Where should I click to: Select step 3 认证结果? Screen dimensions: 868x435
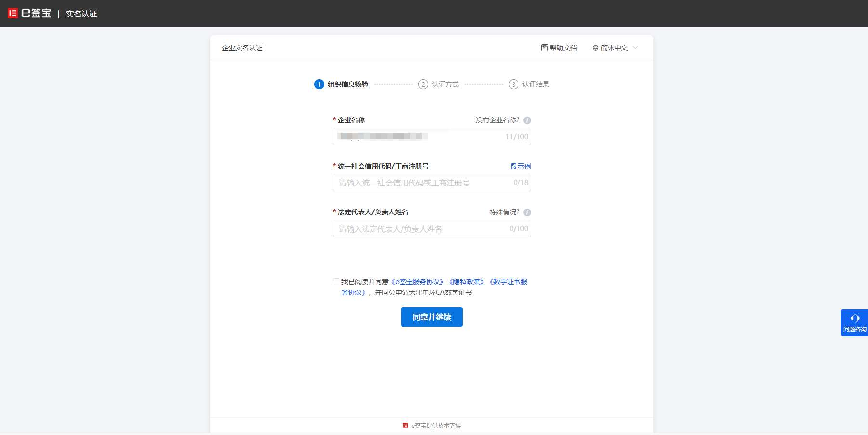coord(529,84)
